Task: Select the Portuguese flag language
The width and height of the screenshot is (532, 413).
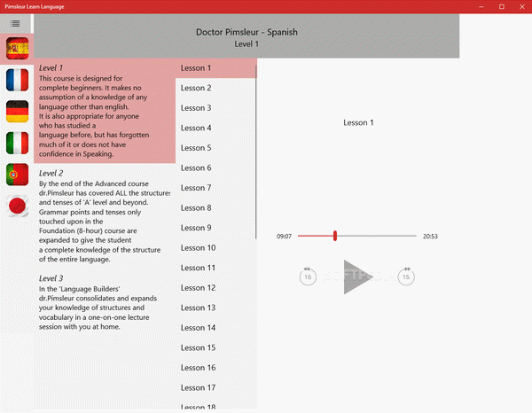Action: [x=17, y=175]
